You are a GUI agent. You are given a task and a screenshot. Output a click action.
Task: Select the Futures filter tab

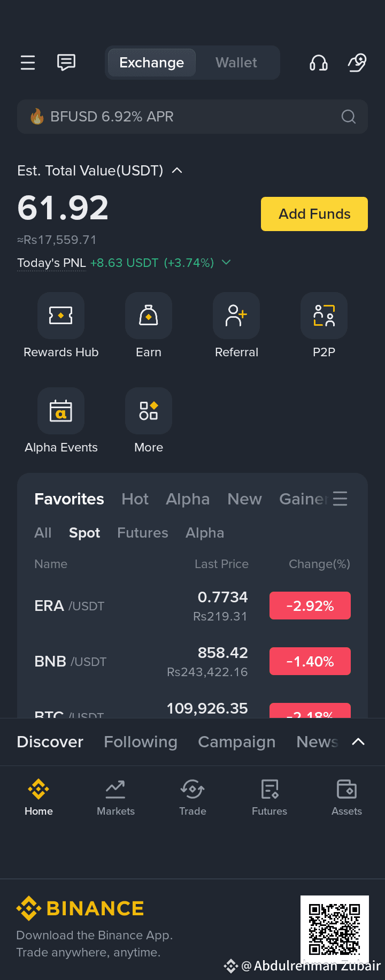[x=143, y=533]
